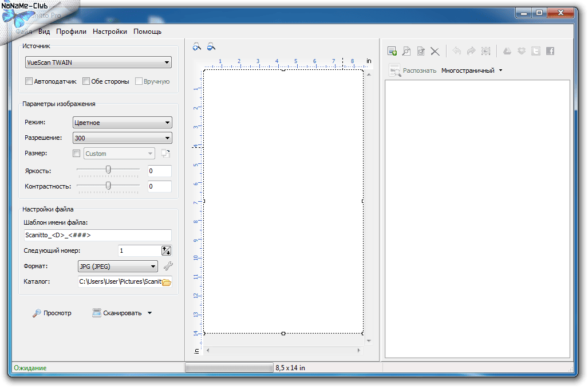Click the Сканировать button
Image resolution: width=588 pixels, height=388 pixels.
point(117,313)
